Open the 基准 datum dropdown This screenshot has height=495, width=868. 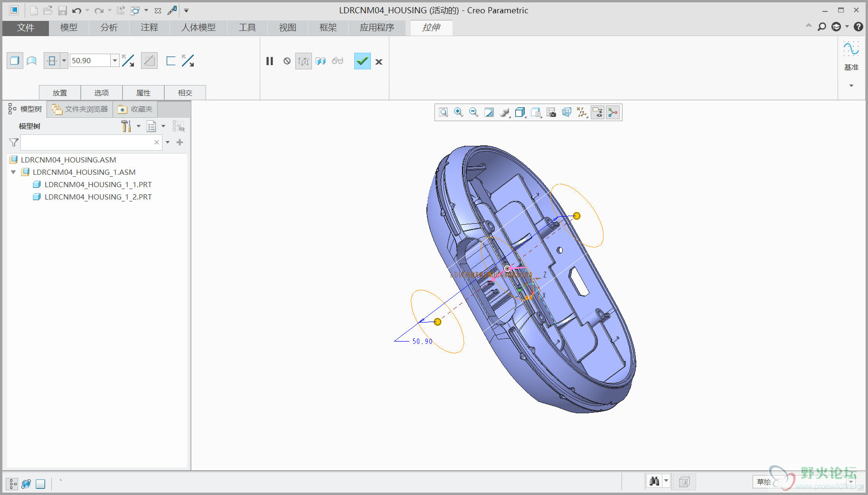coord(851,86)
